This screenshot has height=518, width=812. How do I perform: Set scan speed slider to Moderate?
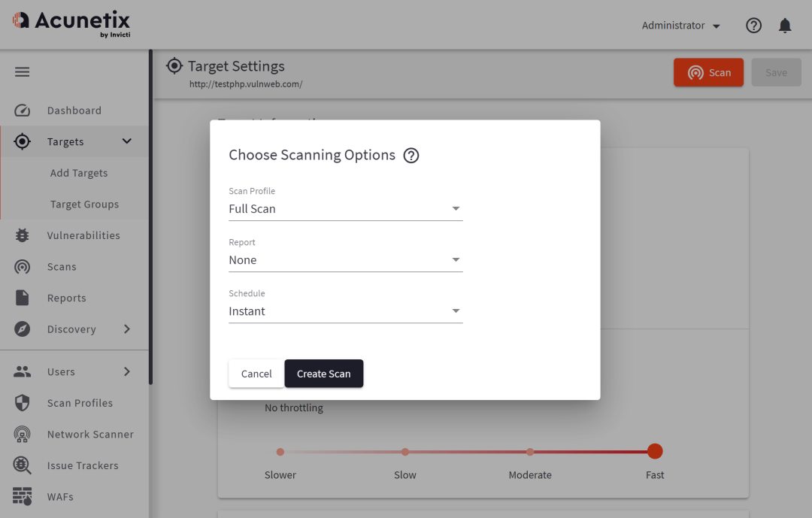(x=530, y=452)
